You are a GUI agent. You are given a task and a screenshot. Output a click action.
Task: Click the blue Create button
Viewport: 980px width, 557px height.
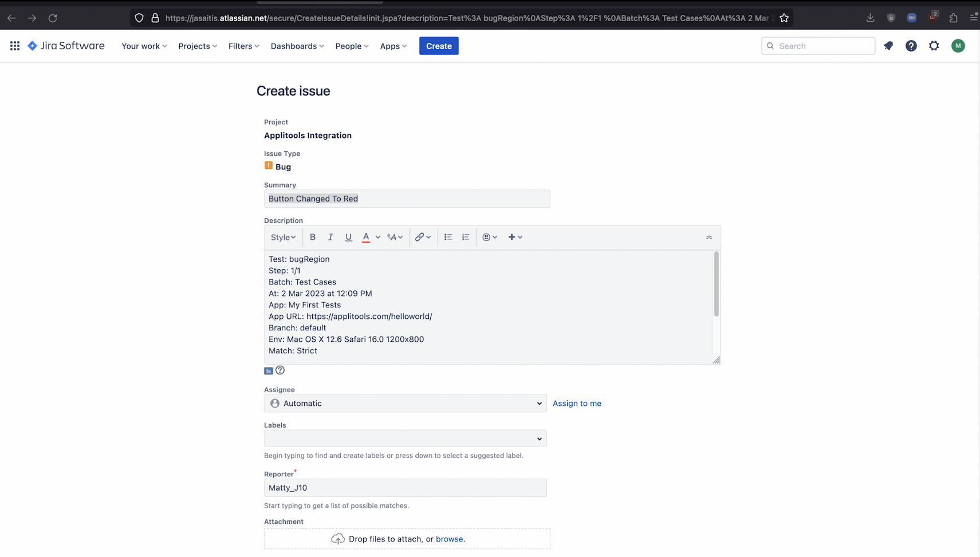click(439, 46)
